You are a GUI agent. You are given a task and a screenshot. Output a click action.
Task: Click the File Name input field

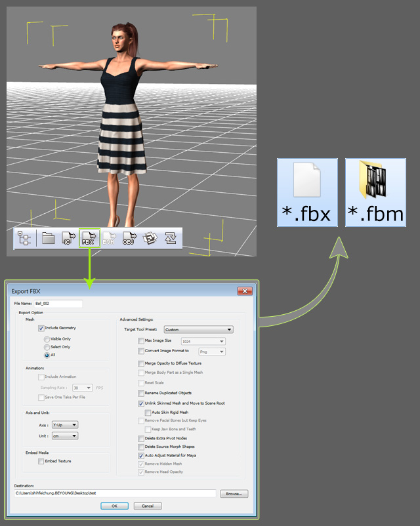tap(58, 304)
